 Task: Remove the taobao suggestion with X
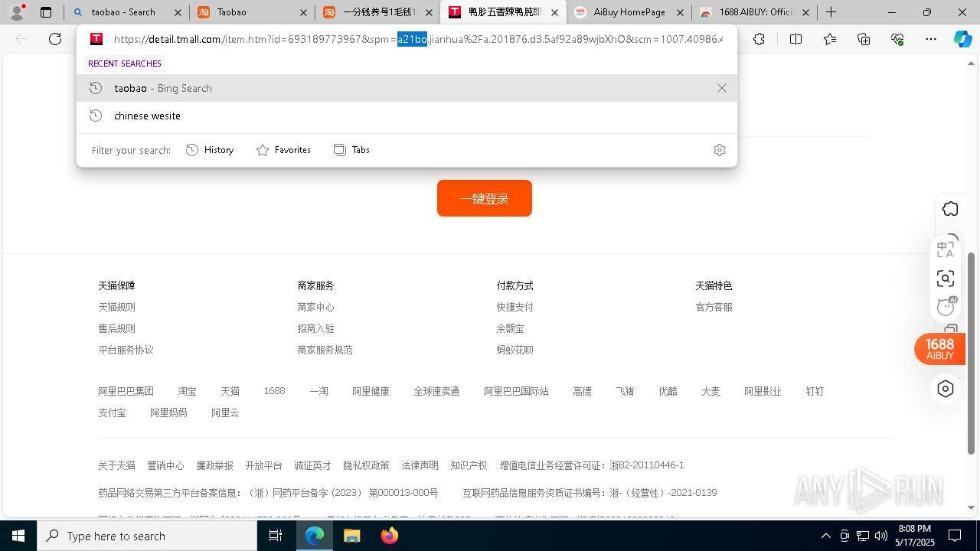pyautogui.click(x=721, y=88)
